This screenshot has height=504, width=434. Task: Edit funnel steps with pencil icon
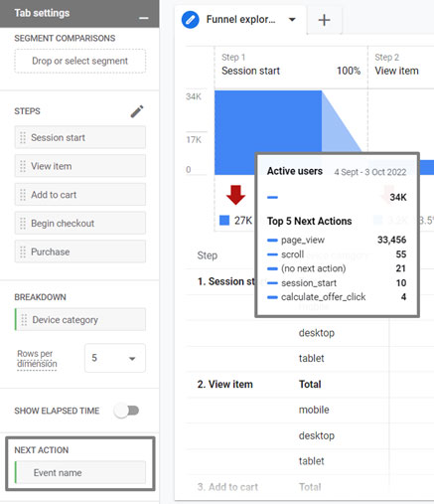137,111
